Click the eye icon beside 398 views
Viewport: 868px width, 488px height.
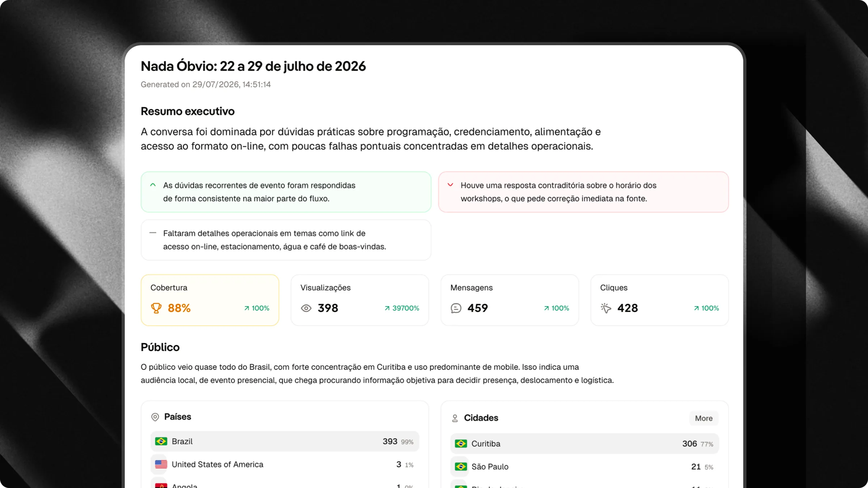coord(306,308)
